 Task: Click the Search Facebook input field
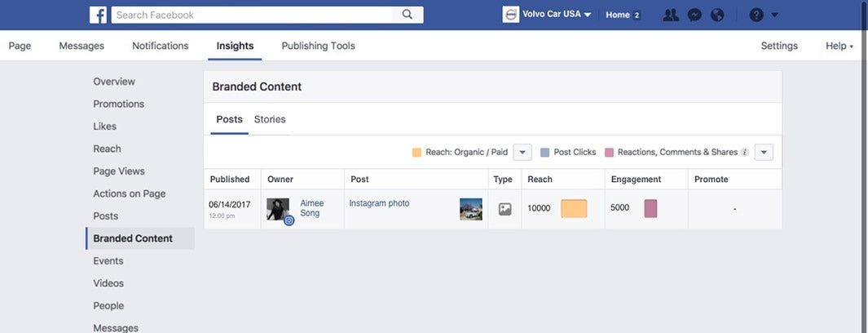pos(254,15)
